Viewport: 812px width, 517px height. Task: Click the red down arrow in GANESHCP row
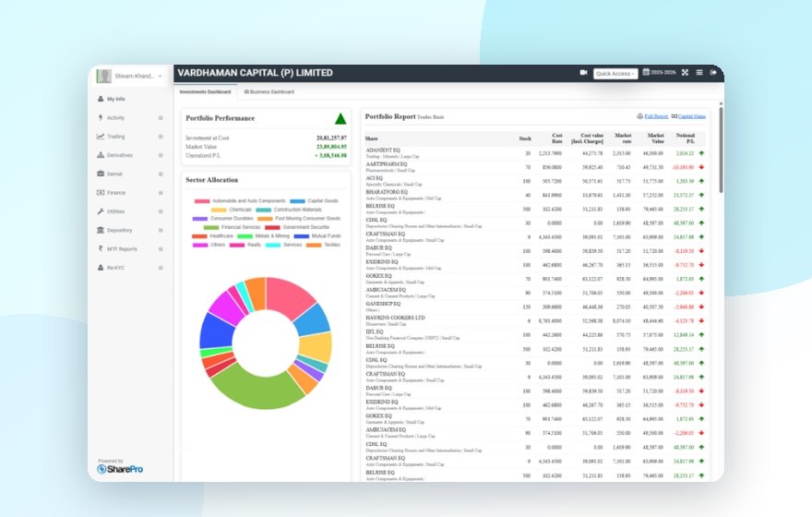tap(701, 307)
